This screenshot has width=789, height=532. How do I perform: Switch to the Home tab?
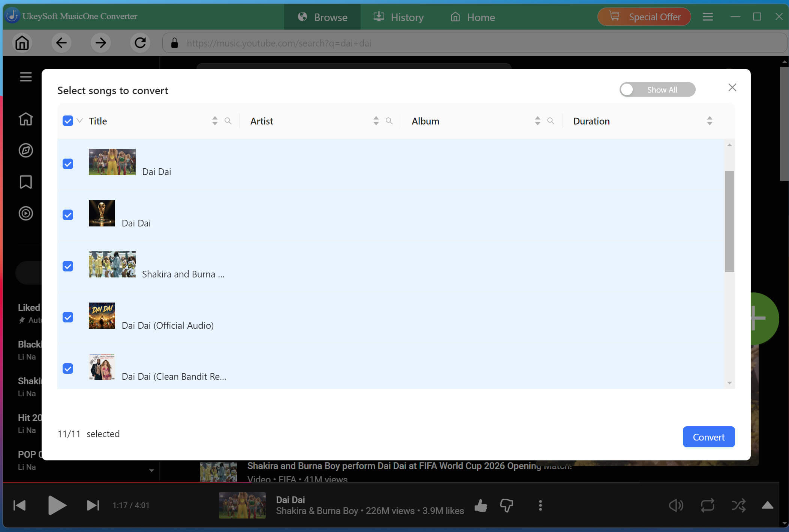coord(473,17)
